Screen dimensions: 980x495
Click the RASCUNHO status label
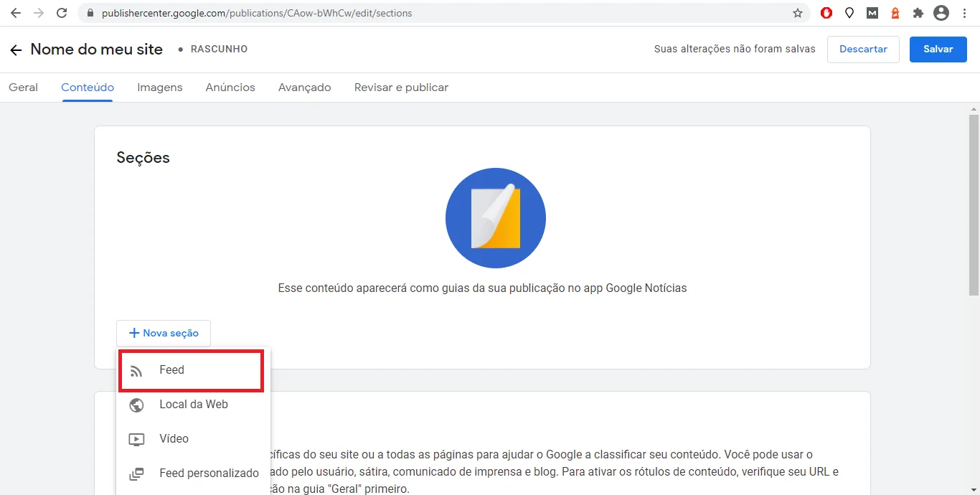[x=219, y=49]
